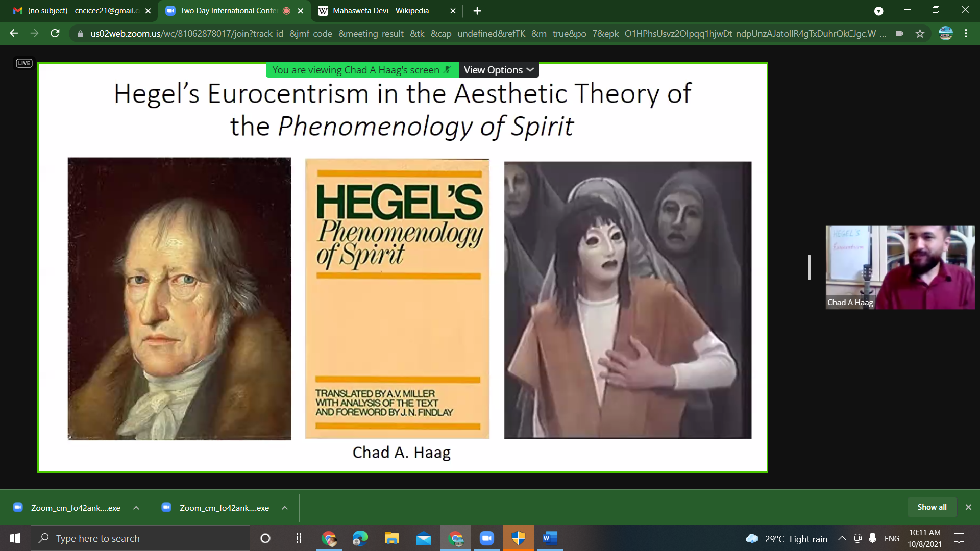
Task: Show hidden system tray icons
Action: 842,538
